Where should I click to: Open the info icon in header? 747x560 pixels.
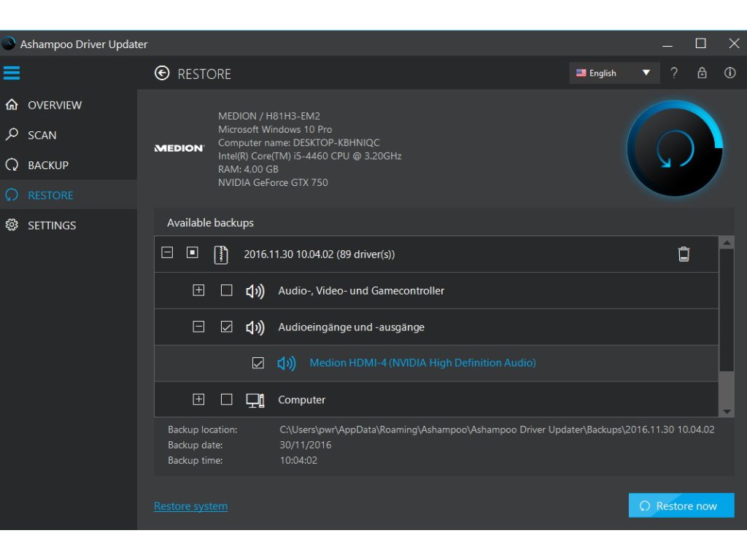(x=729, y=73)
